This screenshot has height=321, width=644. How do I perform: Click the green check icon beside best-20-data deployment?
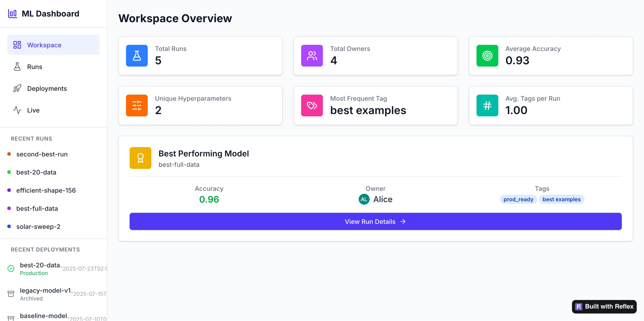[x=11, y=268]
